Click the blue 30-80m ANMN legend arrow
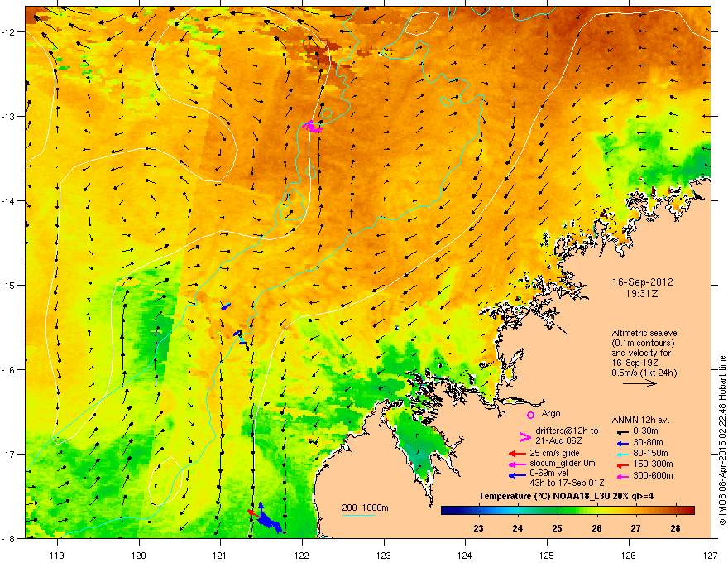 (x=622, y=443)
